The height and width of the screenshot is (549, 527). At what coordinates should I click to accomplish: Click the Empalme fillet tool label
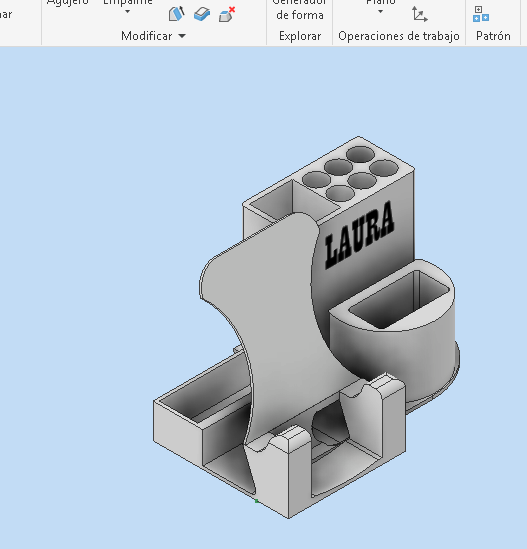click(127, 2)
